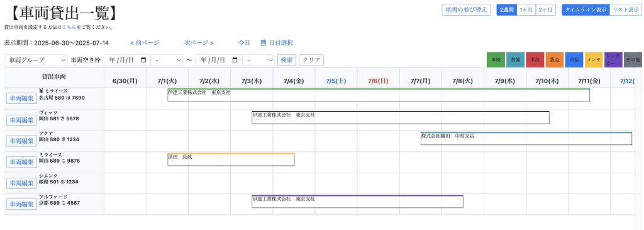This screenshot has width=644, height=230.
Task: Click calendar icon next to 日付選択
Action: [264, 43]
